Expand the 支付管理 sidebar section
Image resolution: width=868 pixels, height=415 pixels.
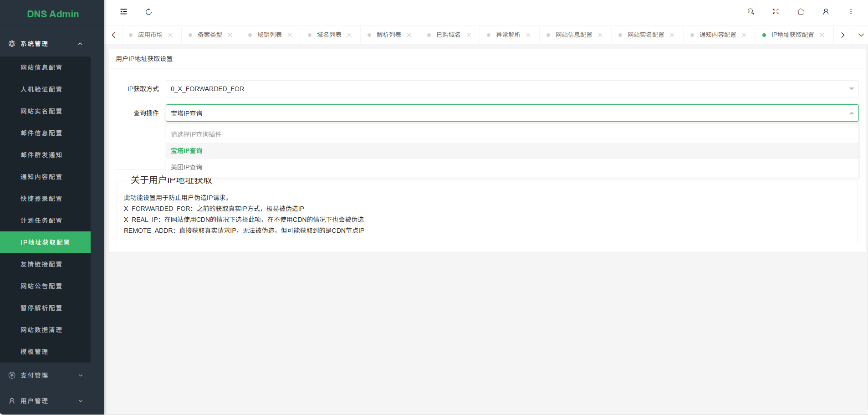tap(46, 375)
